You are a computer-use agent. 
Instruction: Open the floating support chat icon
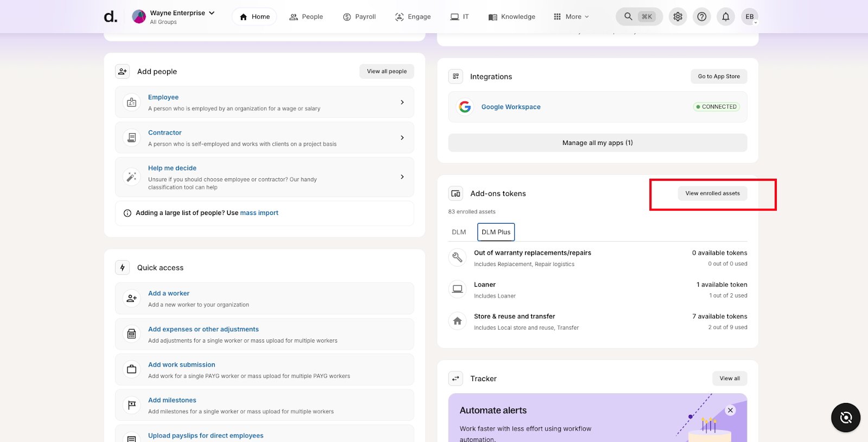click(x=845, y=417)
